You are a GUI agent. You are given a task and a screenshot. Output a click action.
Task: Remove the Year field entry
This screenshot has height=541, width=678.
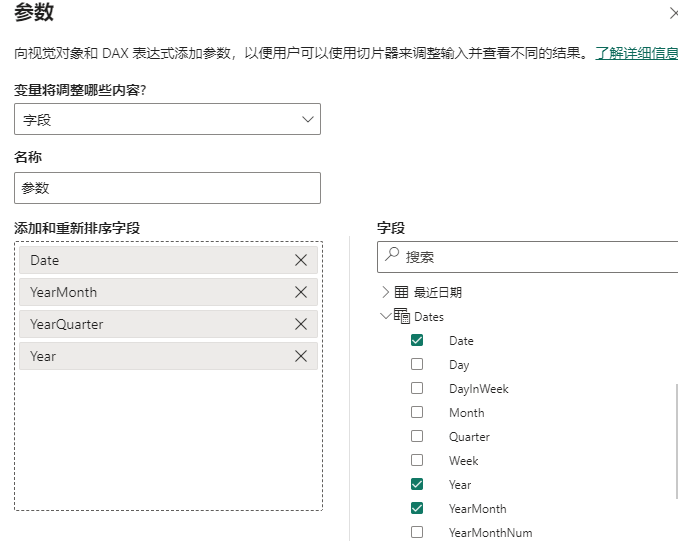click(301, 356)
